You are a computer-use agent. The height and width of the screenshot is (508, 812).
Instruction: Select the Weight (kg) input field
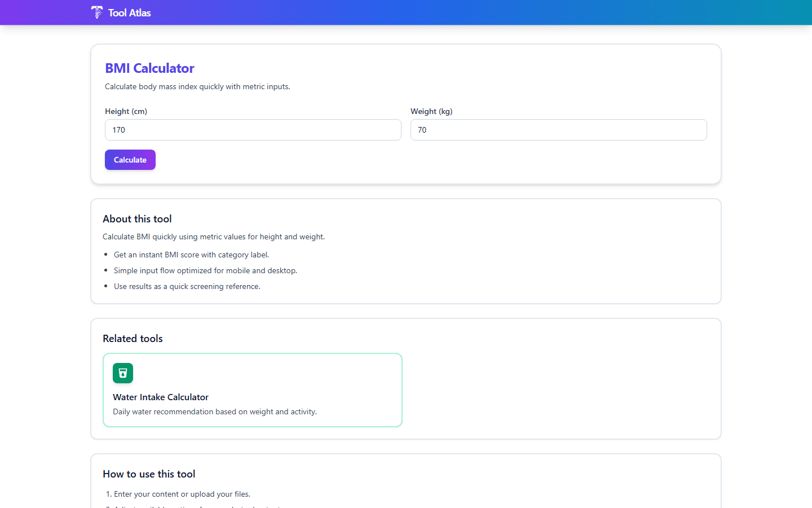tap(558, 130)
